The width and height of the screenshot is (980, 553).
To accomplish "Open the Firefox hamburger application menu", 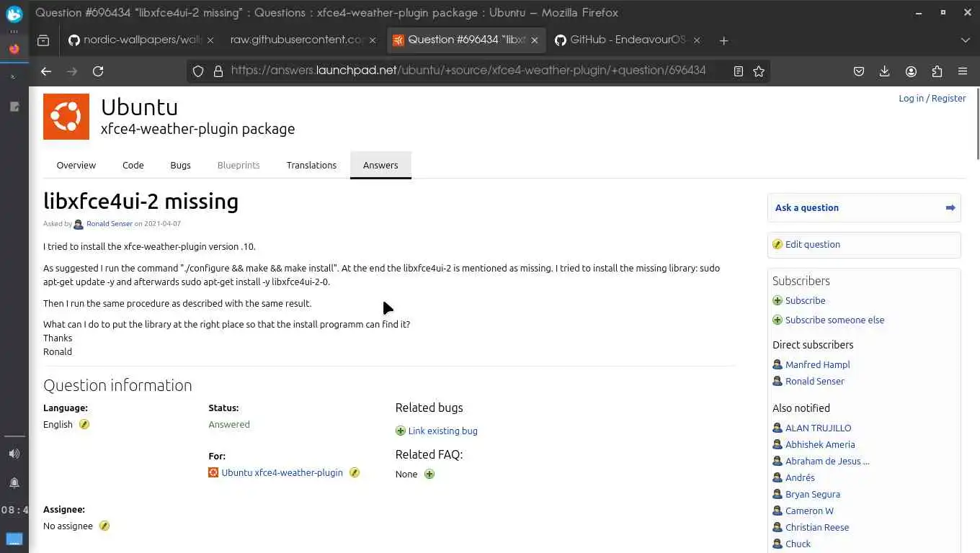I will 963,71.
